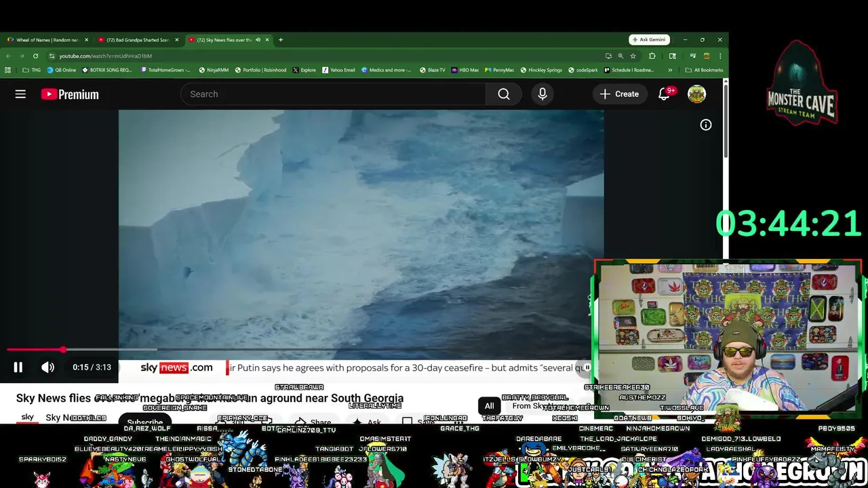Expand the bookmarks overflow chevron
Viewport: 868px width, 488px height.
[670, 70]
